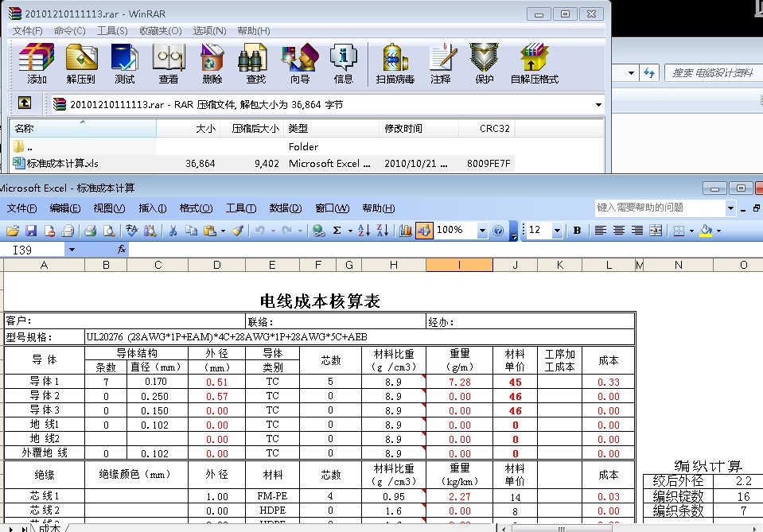Toggle Bold formatting in Excel toolbar
This screenshot has width=763, height=532.
577,231
